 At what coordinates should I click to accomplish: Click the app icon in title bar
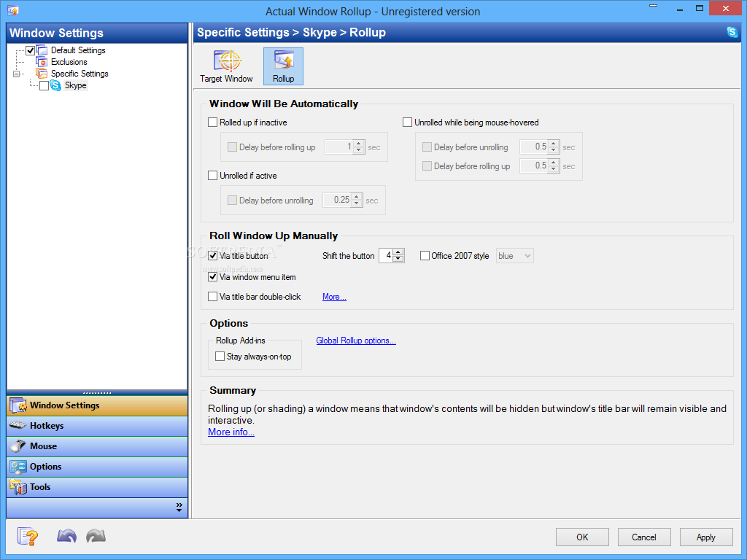coord(13,10)
